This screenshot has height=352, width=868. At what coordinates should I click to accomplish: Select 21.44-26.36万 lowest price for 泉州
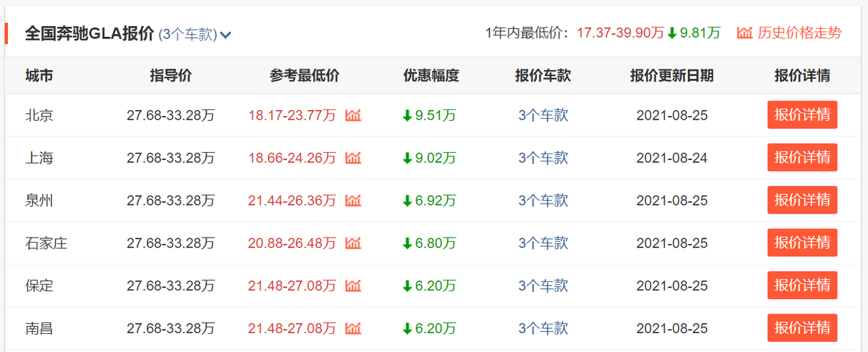tap(292, 201)
